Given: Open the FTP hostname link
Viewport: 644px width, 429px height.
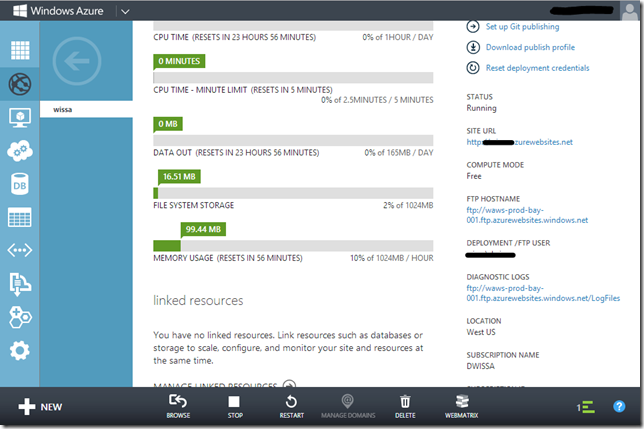Looking at the screenshot, I should point(527,215).
